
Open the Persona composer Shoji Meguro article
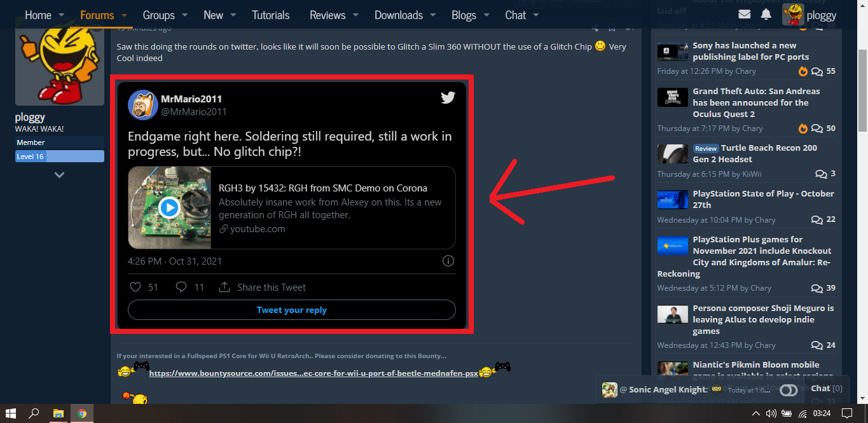click(x=763, y=319)
